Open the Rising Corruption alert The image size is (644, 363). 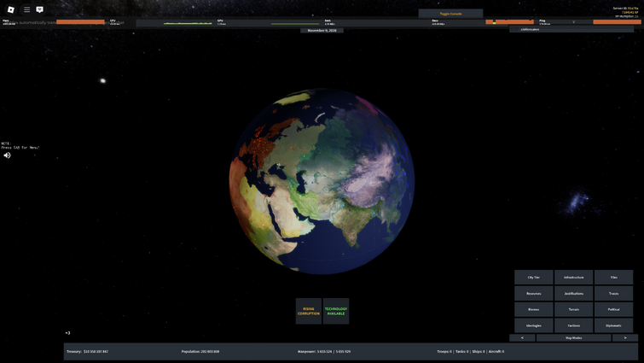tap(309, 311)
